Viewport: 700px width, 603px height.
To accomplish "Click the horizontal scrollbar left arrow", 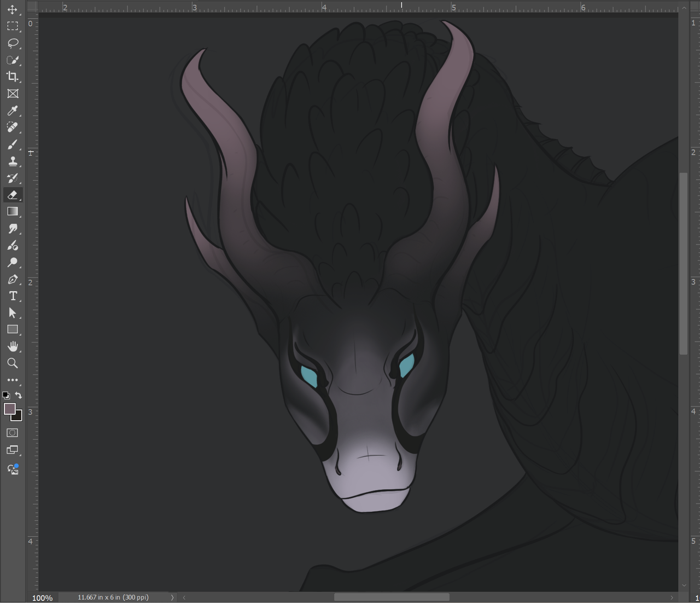I will (x=184, y=598).
